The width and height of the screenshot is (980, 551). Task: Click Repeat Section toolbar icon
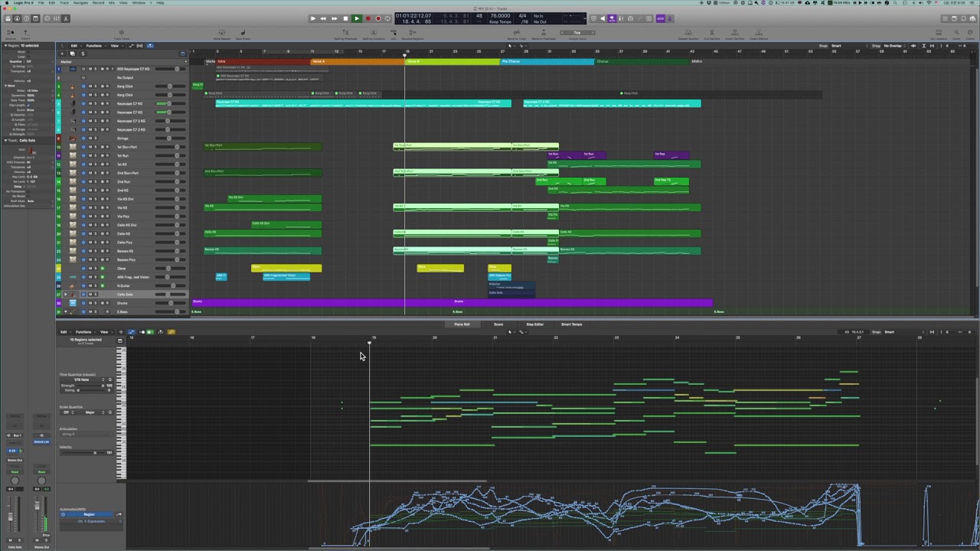(688, 34)
